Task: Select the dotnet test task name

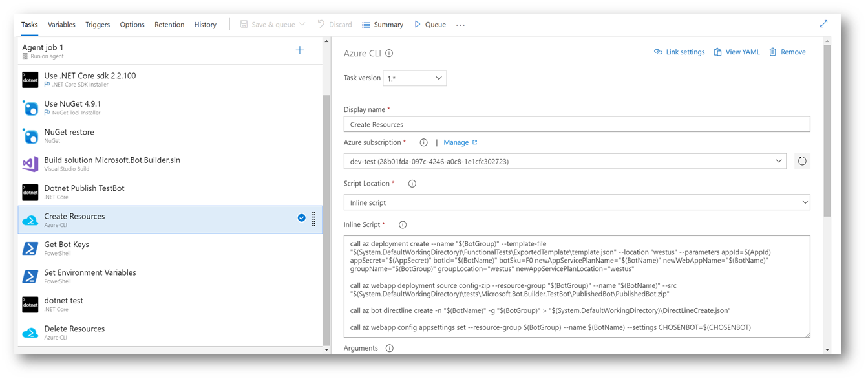Action: (x=63, y=300)
